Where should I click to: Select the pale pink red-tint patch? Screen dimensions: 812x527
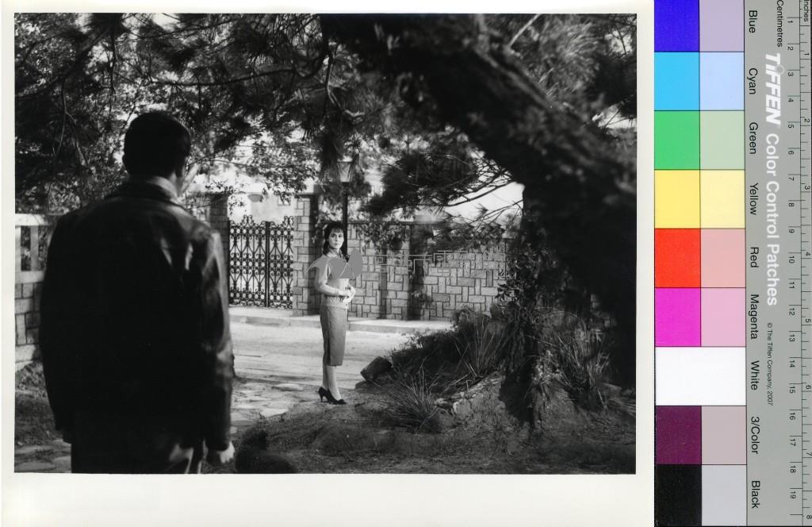722,258
